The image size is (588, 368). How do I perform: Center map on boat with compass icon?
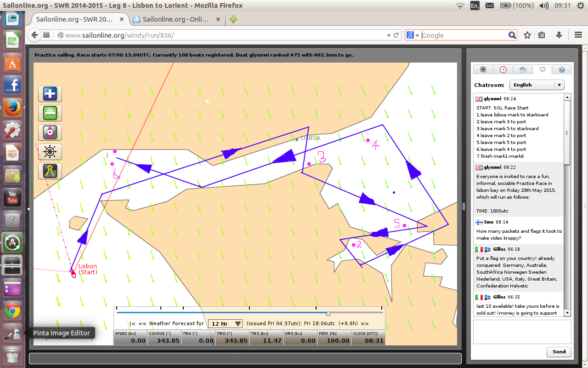(50, 132)
